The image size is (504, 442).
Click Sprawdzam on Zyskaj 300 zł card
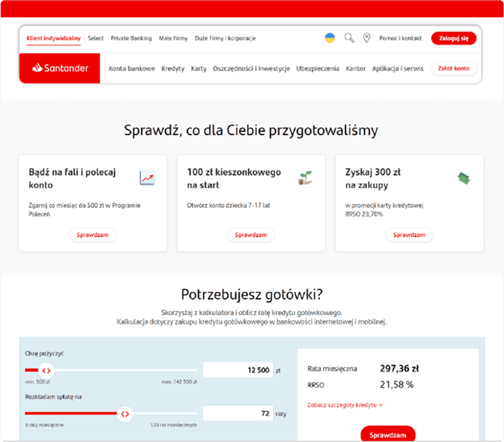(x=409, y=235)
